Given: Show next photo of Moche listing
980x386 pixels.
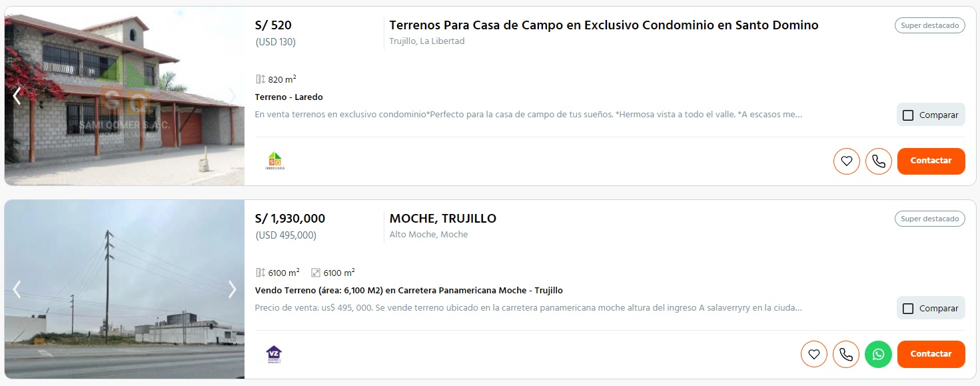Looking at the screenshot, I should tap(232, 289).
